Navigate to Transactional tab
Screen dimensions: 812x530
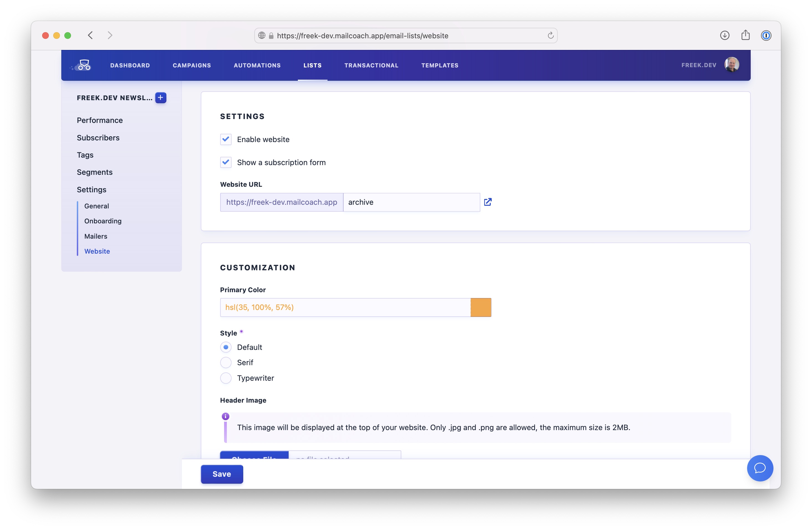tap(371, 65)
